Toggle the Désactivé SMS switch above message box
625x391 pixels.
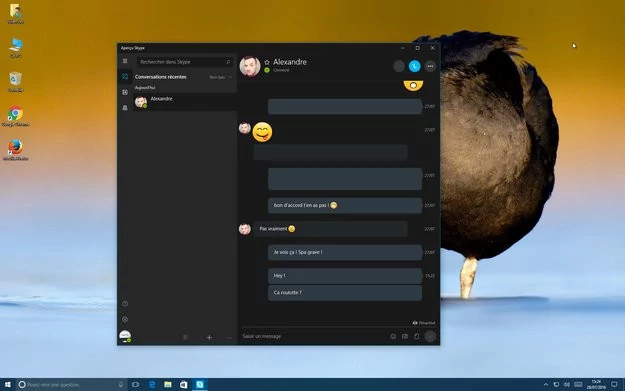423,323
